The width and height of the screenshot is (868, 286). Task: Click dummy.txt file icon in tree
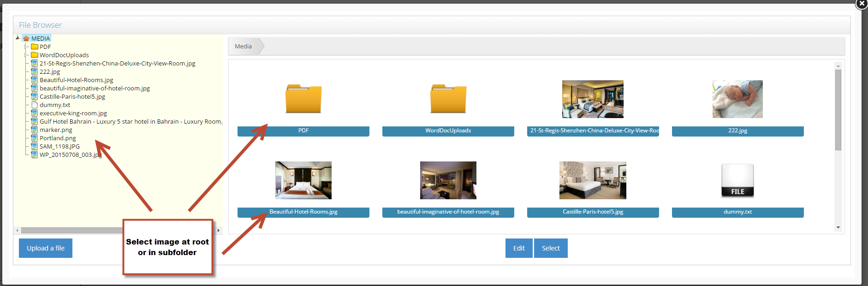[35, 105]
